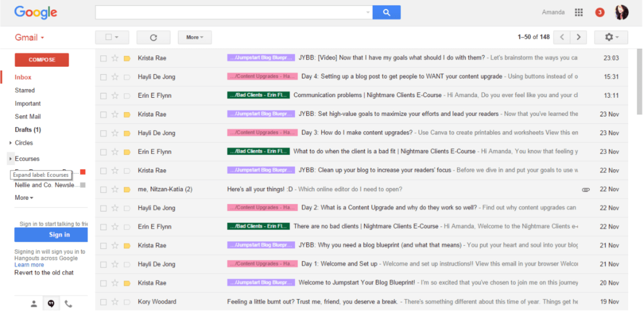This screenshot has height=322, width=644.
Task: Star the Erin E Flynn Communication problems email
Action: pyautogui.click(x=115, y=96)
